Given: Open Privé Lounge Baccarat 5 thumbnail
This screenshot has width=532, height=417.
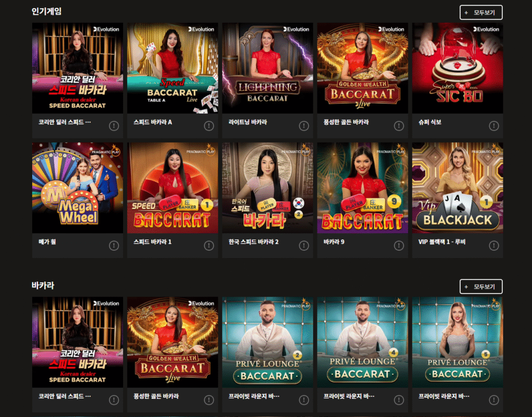Looking at the screenshot, I should [457, 342].
